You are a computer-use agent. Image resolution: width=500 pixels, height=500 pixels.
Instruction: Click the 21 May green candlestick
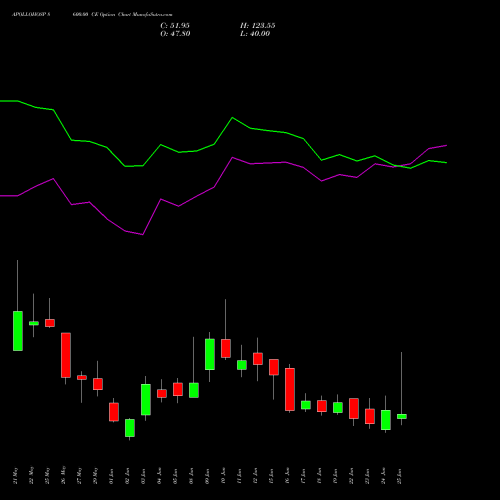point(18,331)
